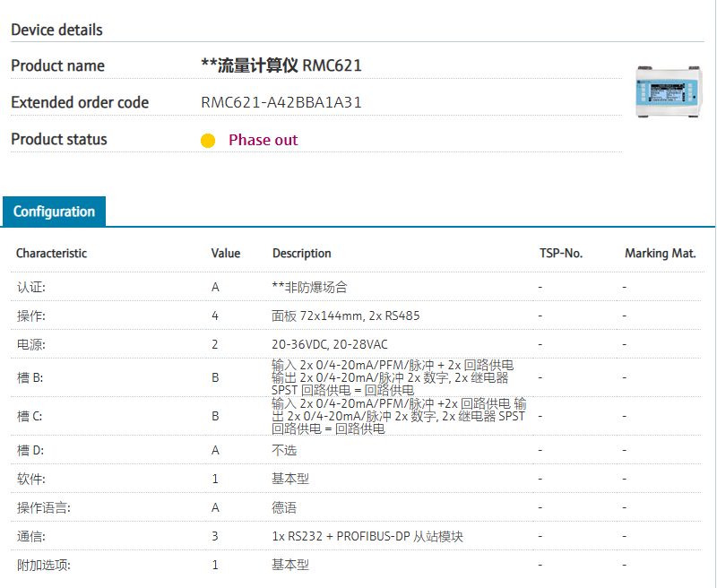Click the yellow Phase out status dot
Viewport: 717px width, 588px height.
[208, 141]
